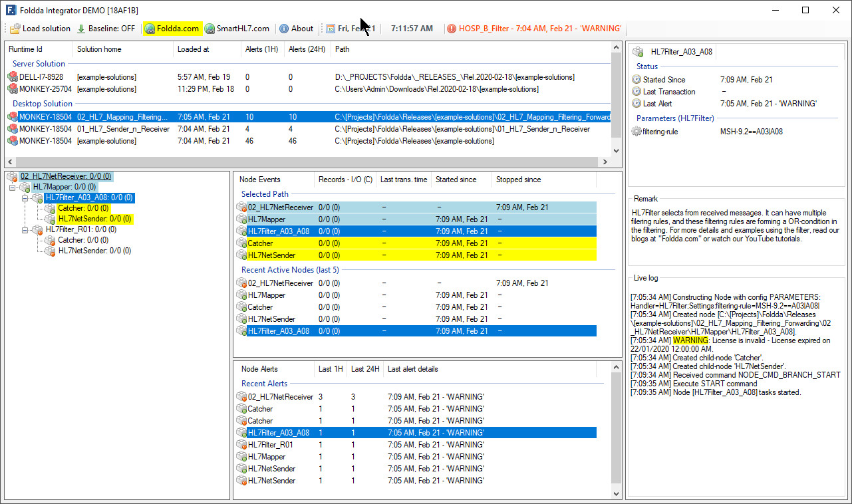Image resolution: width=852 pixels, height=504 pixels.
Task: Click highlighted WARNING text in Live log
Action: coord(691,340)
